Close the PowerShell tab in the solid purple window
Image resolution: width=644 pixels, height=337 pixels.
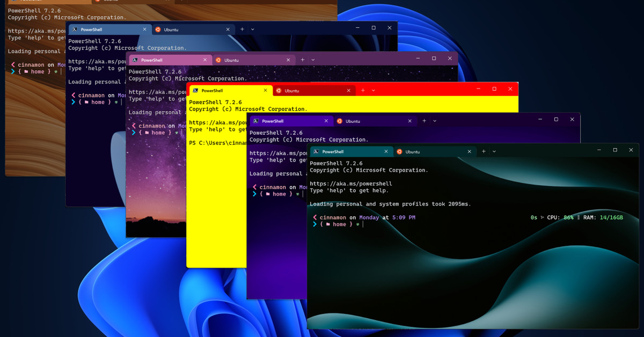pos(326,121)
